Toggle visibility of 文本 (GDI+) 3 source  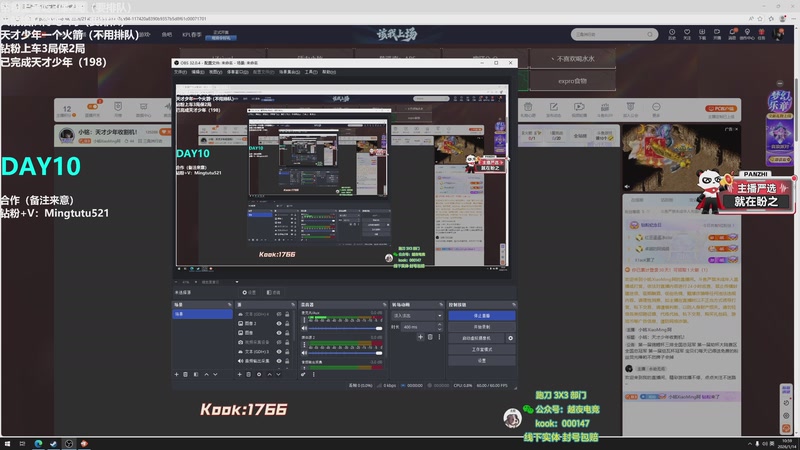(279, 352)
